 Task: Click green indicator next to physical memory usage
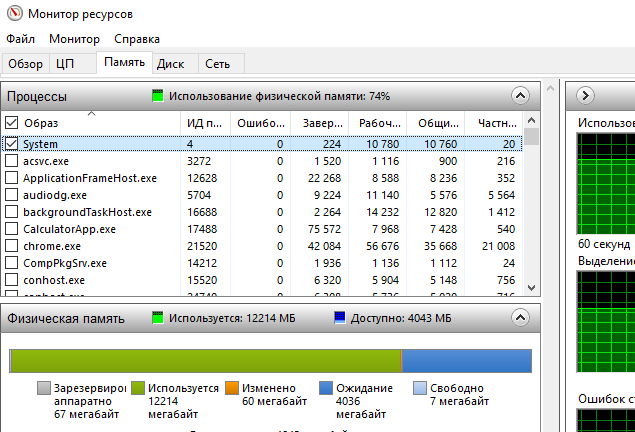158,96
